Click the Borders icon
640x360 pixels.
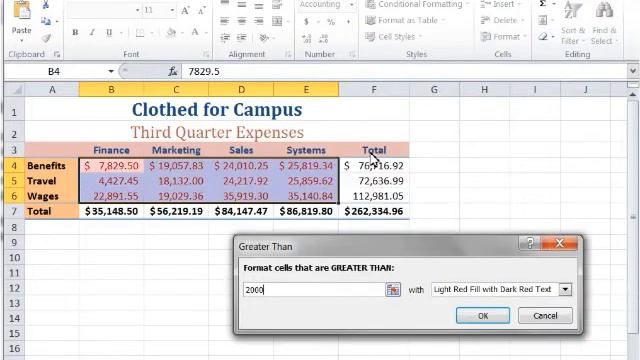pos(140,33)
